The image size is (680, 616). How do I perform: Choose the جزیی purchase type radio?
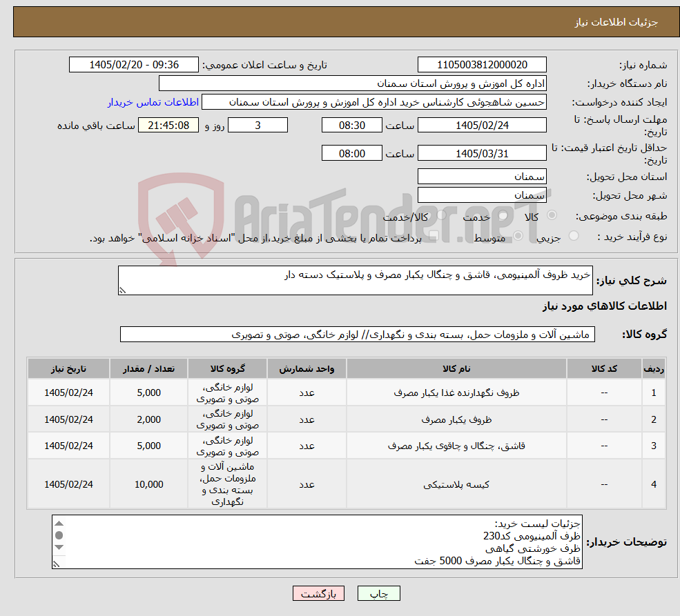573,236
